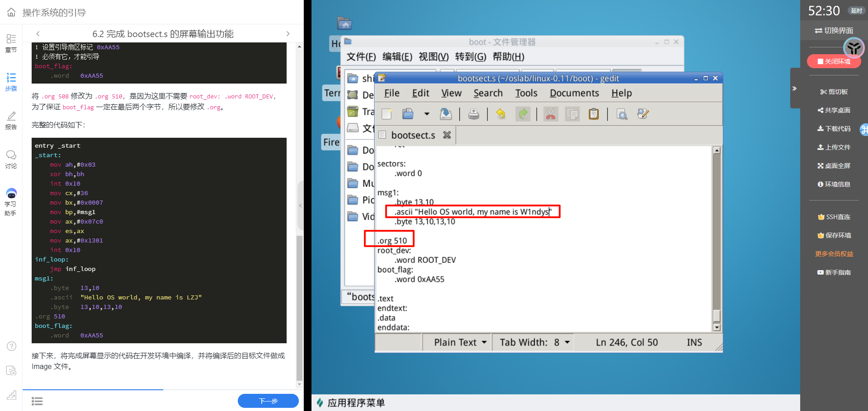
Task: Open the Tab Width dropdown in status bar
Action: click(534, 342)
